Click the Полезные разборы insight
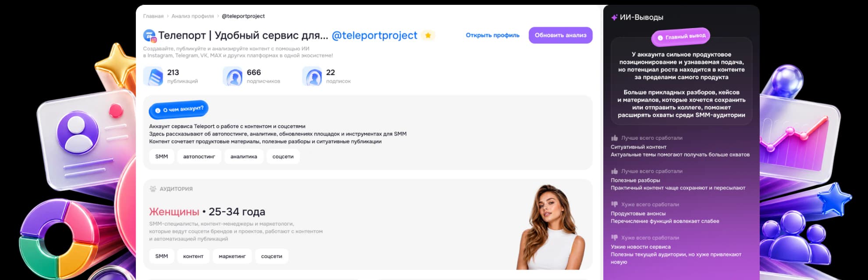The width and height of the screenshot is (868, 280). (x=635, y=181)
